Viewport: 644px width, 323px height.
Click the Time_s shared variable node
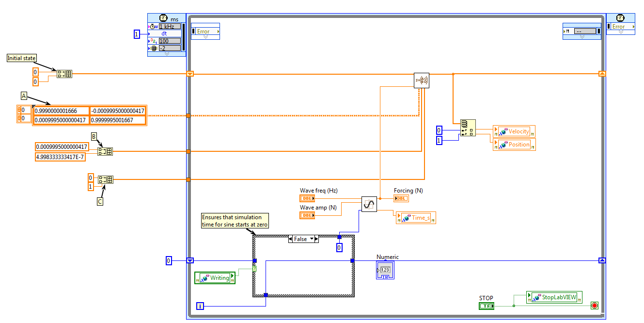click(416, 218)
